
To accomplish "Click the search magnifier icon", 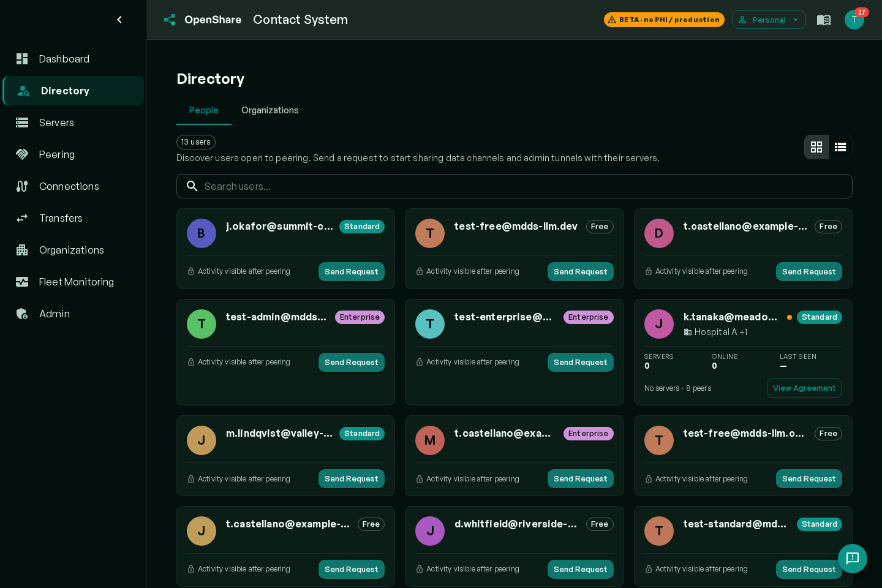I will point(192,186).
